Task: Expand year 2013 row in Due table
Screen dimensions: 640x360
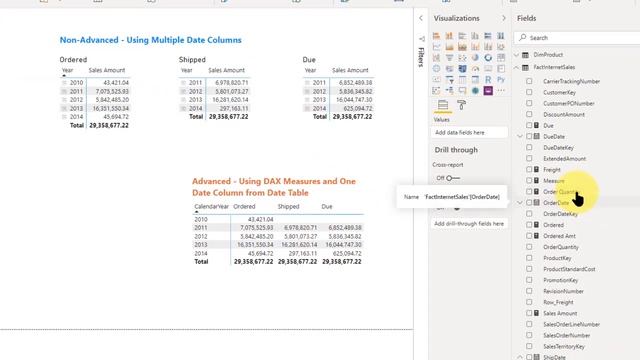Action: (307, 100)
